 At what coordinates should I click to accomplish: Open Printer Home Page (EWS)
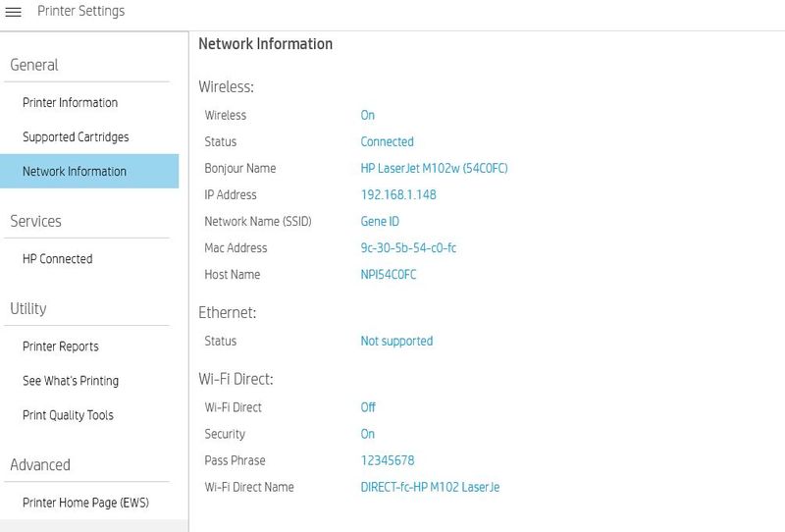coord(84,503)
